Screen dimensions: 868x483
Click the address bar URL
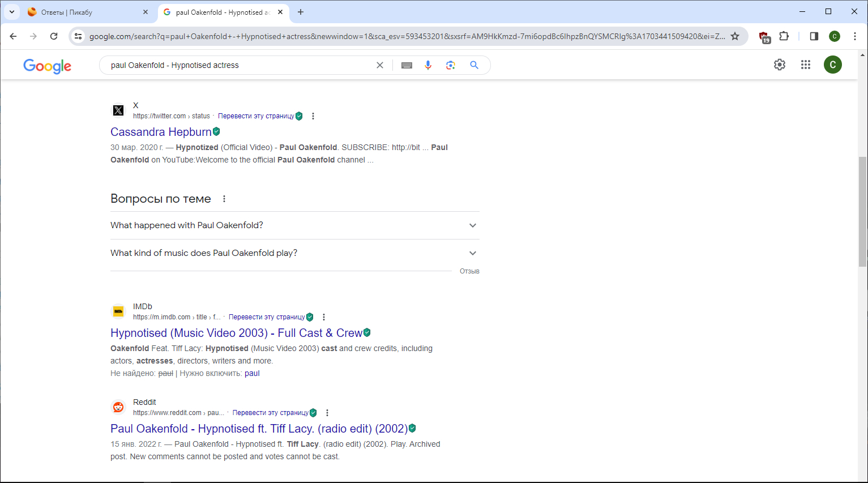407,36
